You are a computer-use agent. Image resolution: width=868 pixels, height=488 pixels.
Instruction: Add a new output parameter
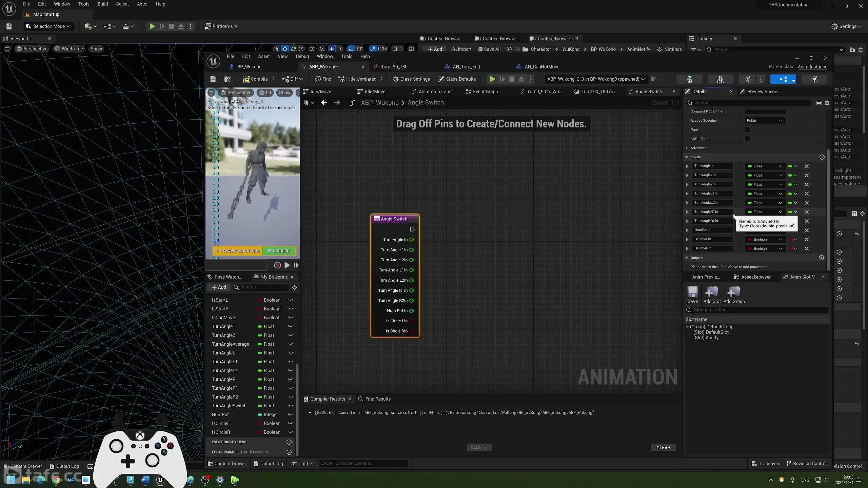tap(821, 258)
